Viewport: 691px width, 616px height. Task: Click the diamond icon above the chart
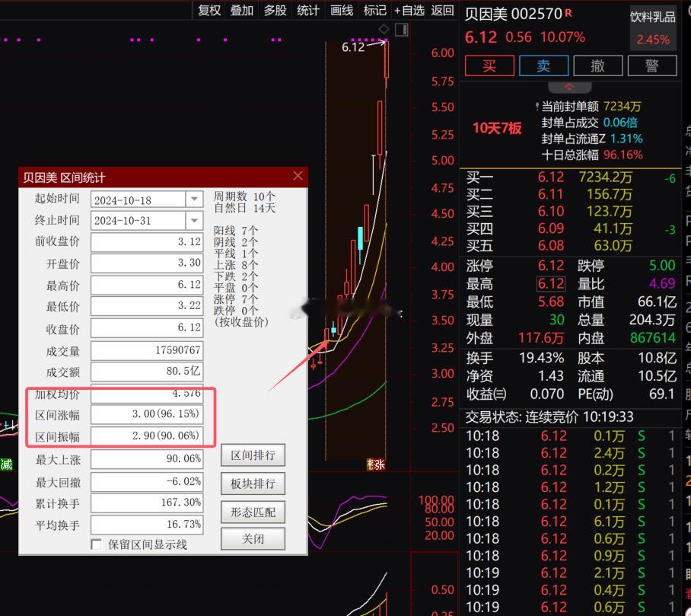click(x=384, y=30)
